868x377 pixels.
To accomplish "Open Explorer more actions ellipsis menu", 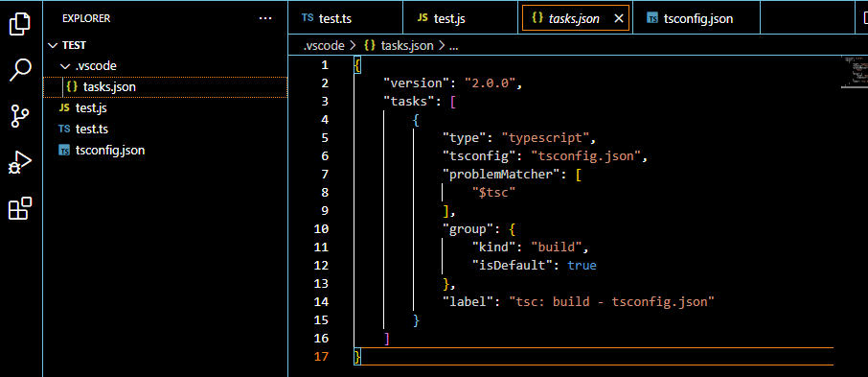I will (265, 19).
